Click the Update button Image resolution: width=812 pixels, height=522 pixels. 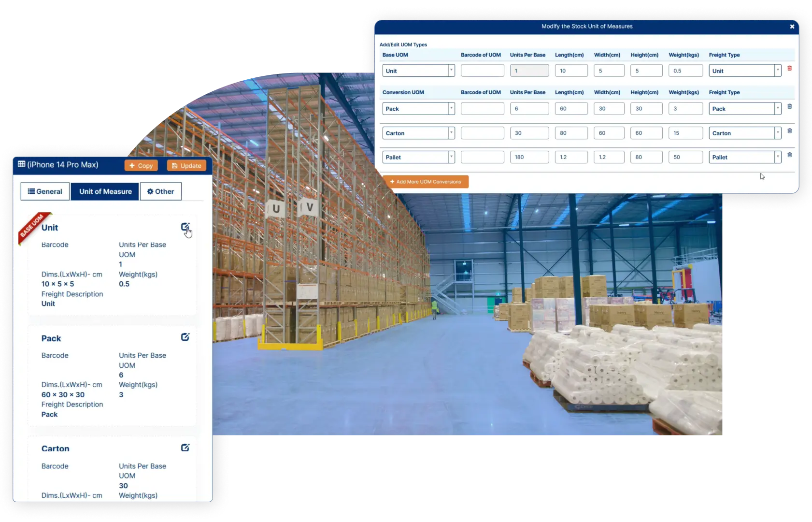point(186,165)
